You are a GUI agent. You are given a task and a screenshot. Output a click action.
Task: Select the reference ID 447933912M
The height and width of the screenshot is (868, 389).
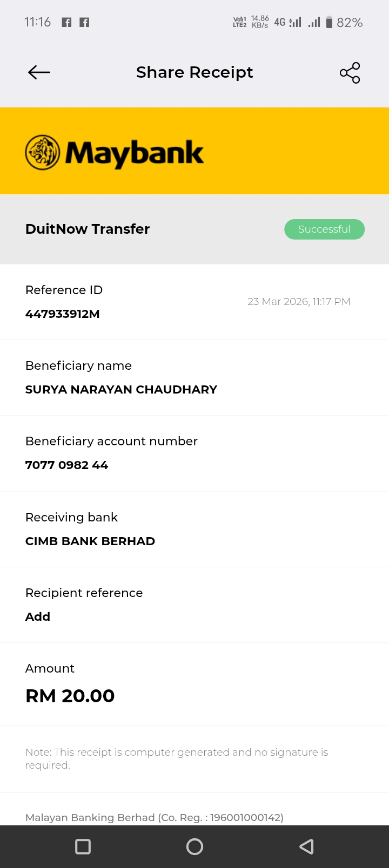(x=63, y=314)
